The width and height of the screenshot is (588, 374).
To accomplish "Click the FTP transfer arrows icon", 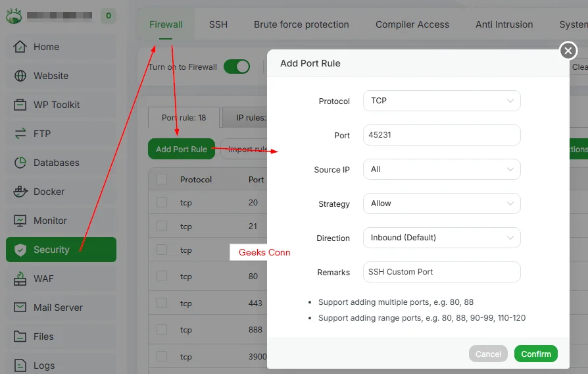I will click(20, 134).
